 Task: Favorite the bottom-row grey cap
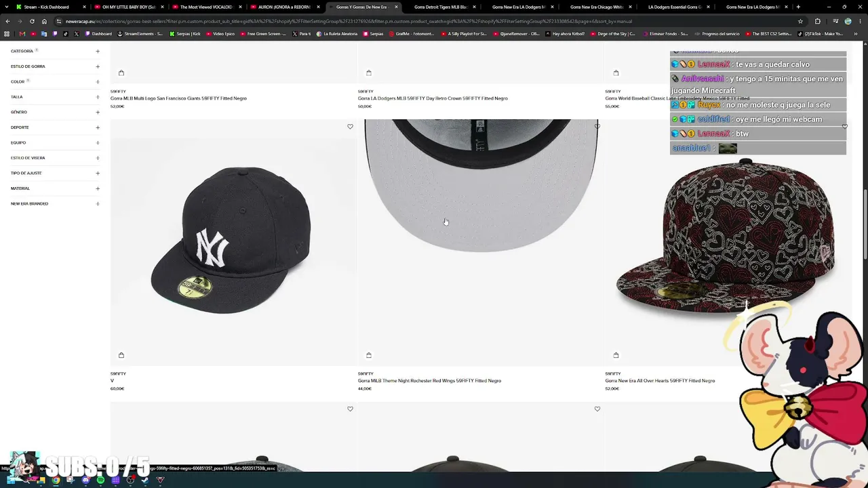pos(350,409)
